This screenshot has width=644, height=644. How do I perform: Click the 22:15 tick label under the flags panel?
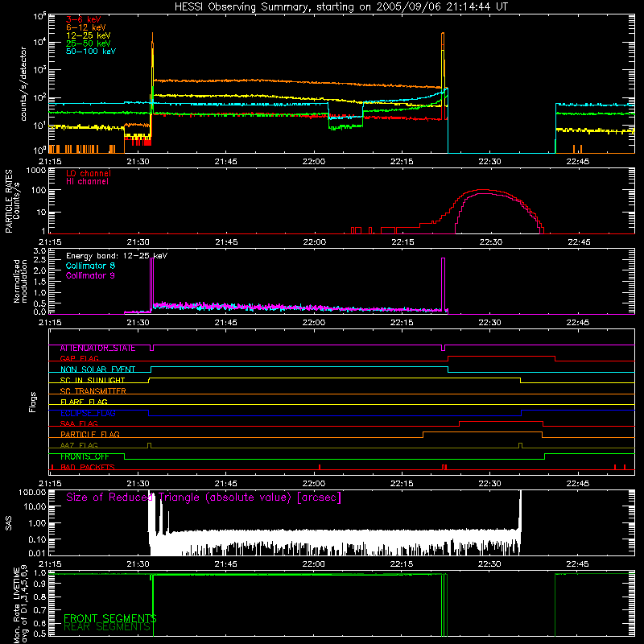tap(402, 484)
